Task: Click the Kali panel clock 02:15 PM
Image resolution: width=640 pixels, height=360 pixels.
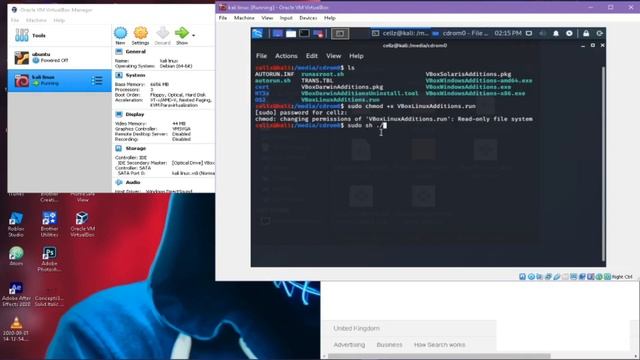Action: click(x=508, y=33)
